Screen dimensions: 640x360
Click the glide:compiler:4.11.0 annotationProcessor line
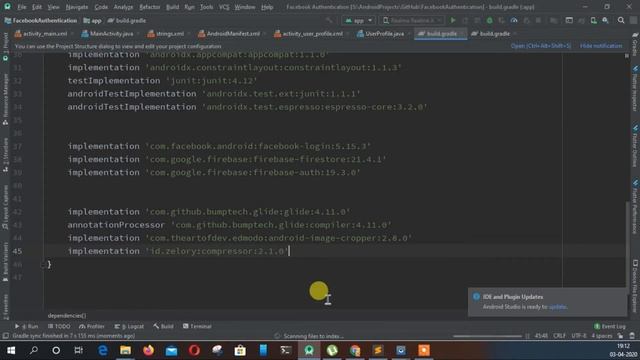click(230, 225)
